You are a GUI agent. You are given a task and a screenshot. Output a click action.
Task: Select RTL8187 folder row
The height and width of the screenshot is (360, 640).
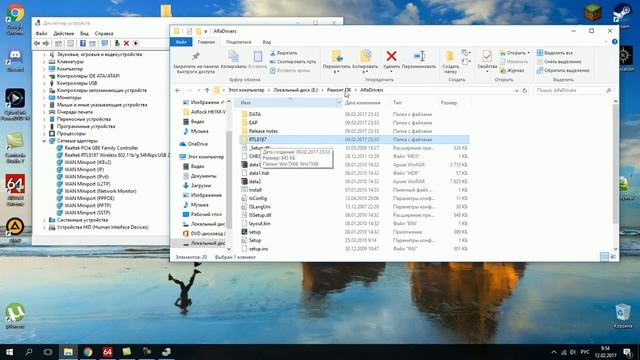pos(354,140)
